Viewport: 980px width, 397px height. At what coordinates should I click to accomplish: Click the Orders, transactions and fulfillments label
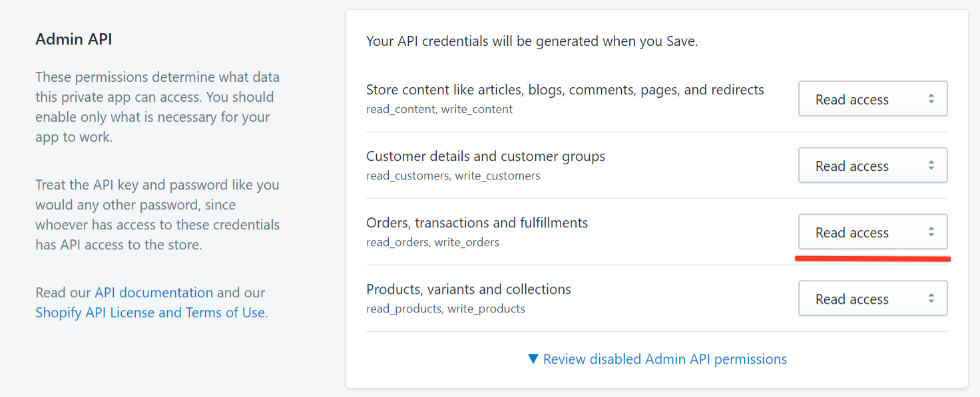(477, 223)
